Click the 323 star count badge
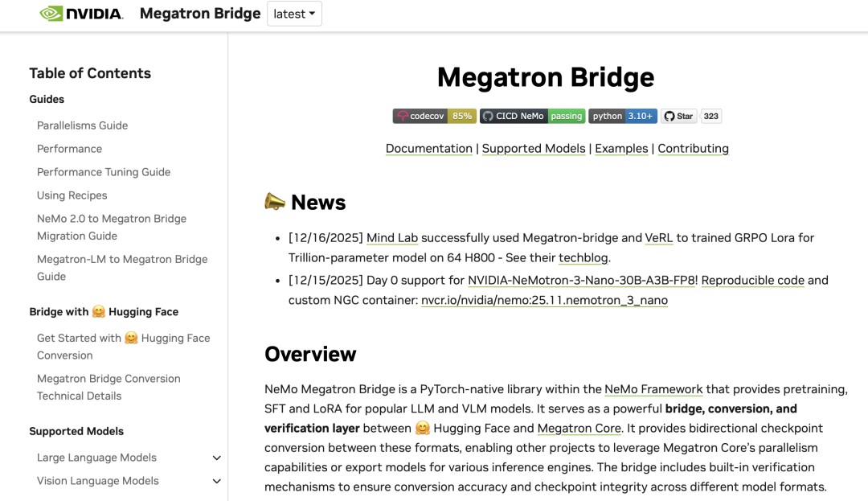 [710, 116]
